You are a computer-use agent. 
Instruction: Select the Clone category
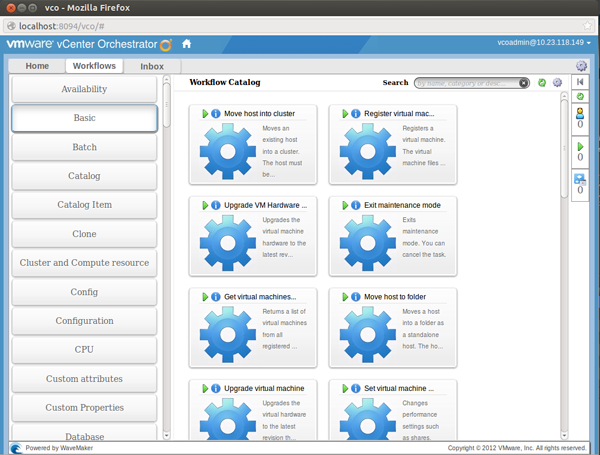[x=84, y=234]
